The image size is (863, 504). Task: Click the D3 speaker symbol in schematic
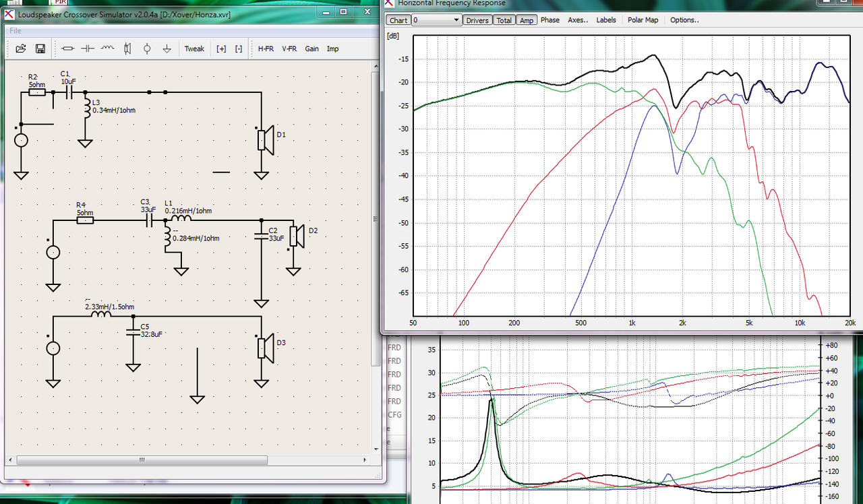pyautogui.click(x=265, y=347)
